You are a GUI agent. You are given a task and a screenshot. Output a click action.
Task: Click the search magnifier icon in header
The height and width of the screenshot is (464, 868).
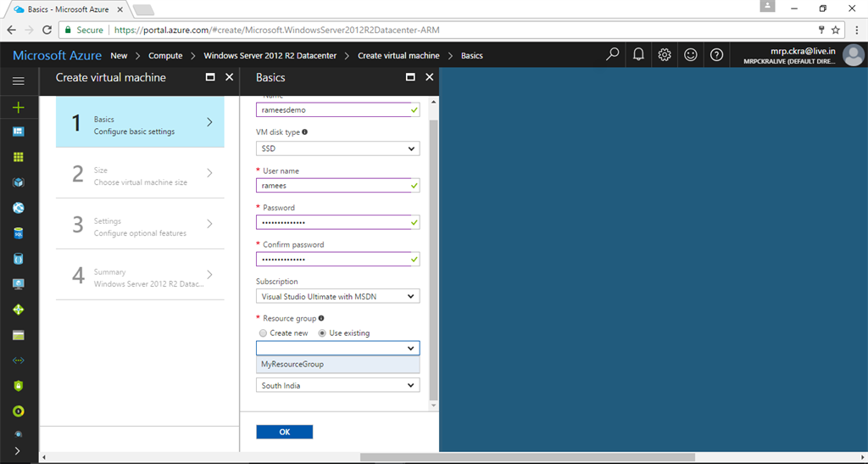coord(612,54)
